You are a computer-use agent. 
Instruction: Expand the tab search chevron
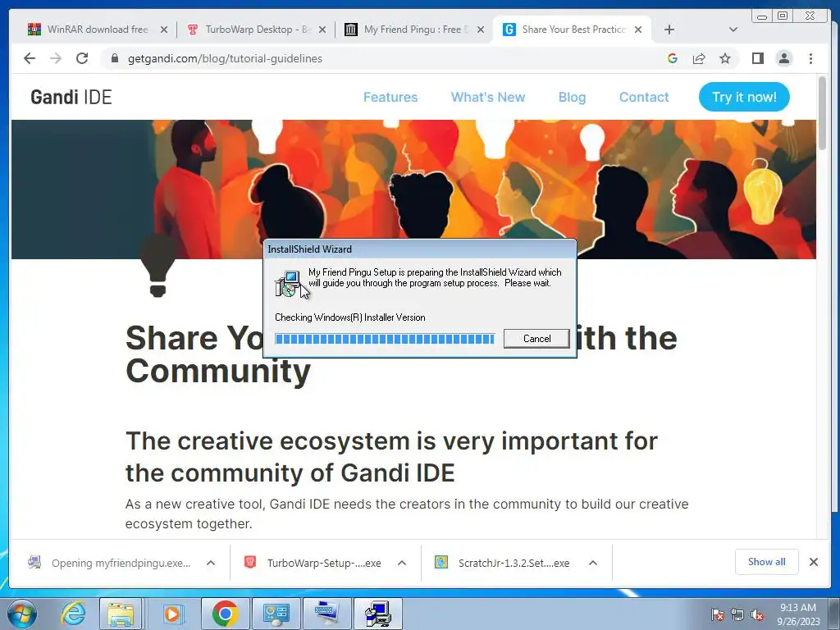coord(733,30)
